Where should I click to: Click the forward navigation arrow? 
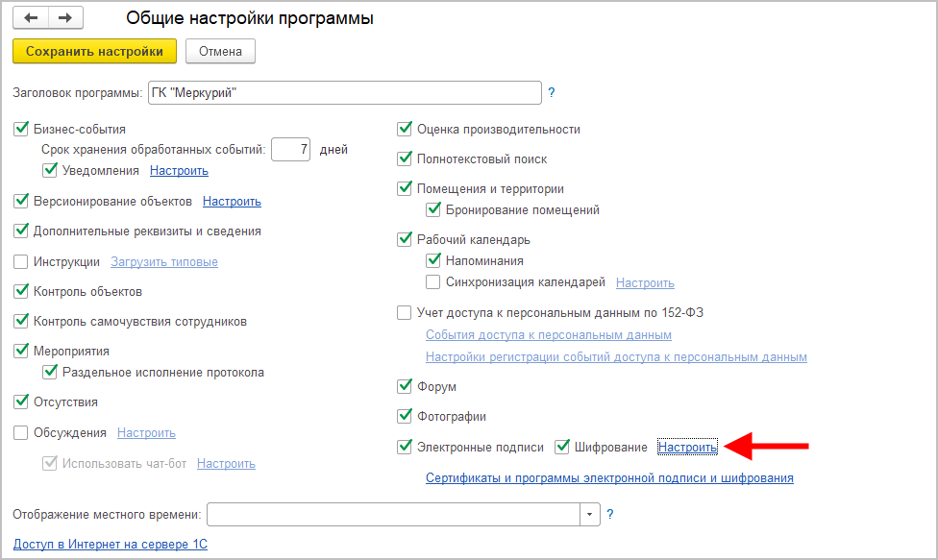(64, 18)
